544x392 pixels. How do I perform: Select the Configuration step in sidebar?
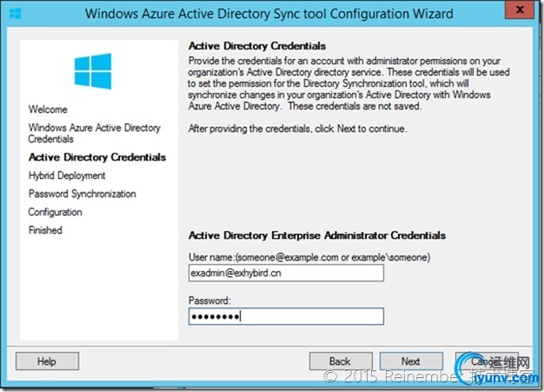[55, 212]
